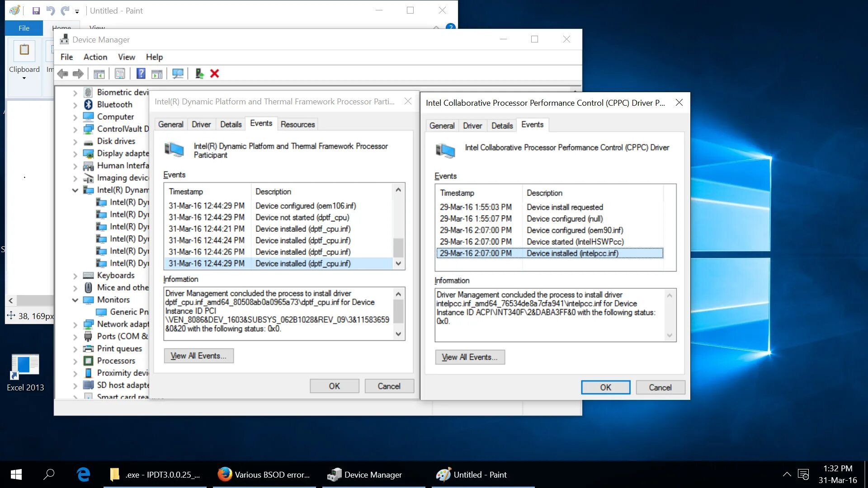This screenshot has height=488, width=868.
Task: Click the taskbar Search magnifier icon
Action: pos(49,474)
